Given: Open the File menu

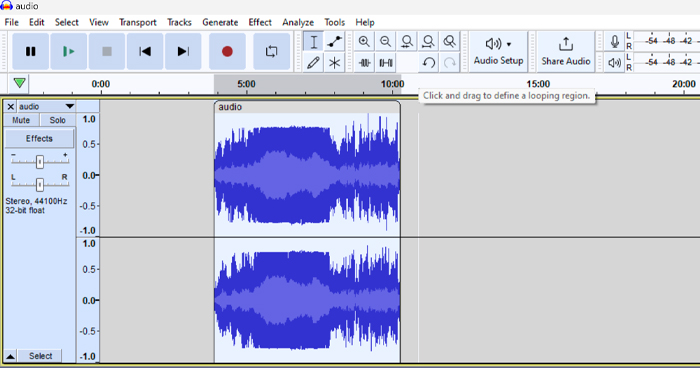Looking at the screenshot, I should [11, 22].
